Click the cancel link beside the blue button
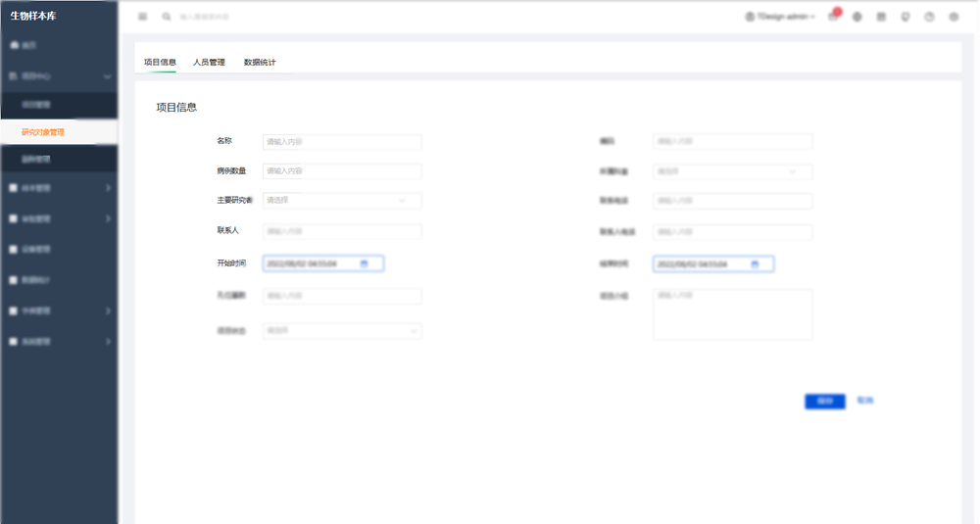This screenshot has height=524, width=980. point(864,401)
